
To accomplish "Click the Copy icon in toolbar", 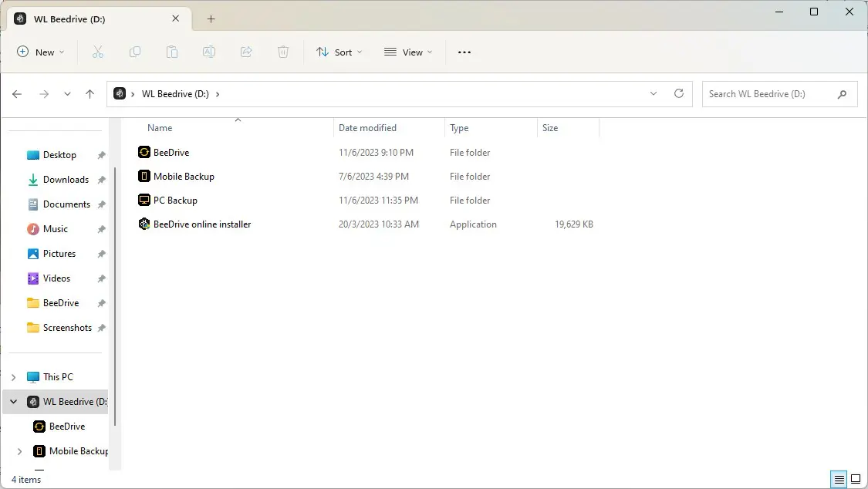I will click(134, 52).
